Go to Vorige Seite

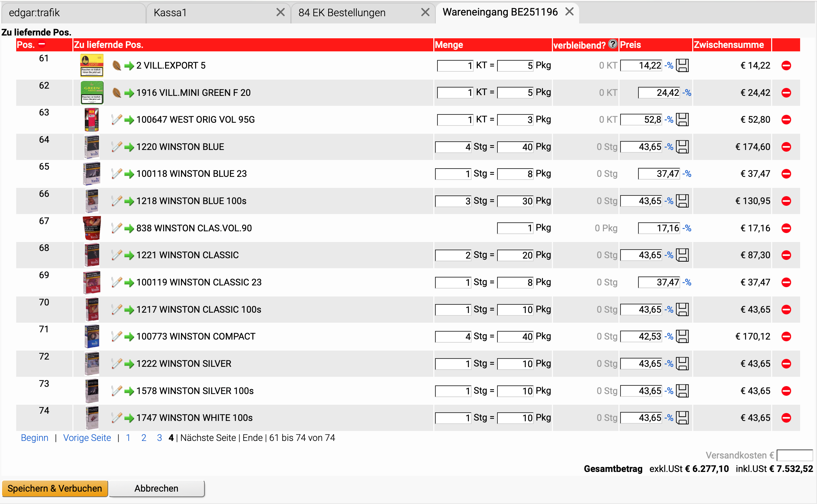pyautogui.click(x=87, y=438)
